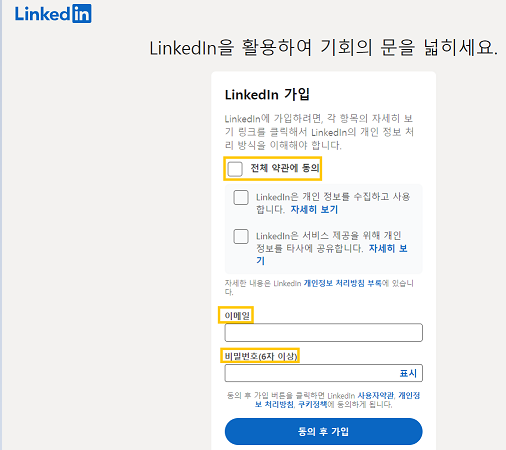Focus the 이메일 input field
Screen dimensions: 506x450
[x=324, y=332]
